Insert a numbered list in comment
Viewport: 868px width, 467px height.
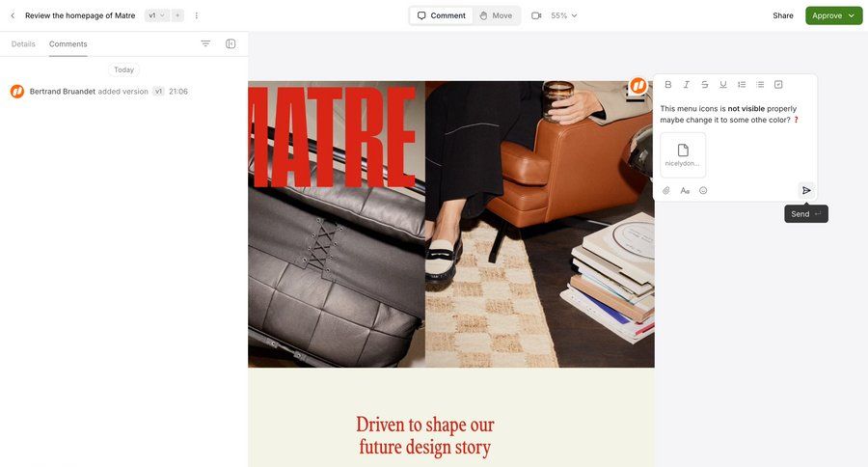742,85
